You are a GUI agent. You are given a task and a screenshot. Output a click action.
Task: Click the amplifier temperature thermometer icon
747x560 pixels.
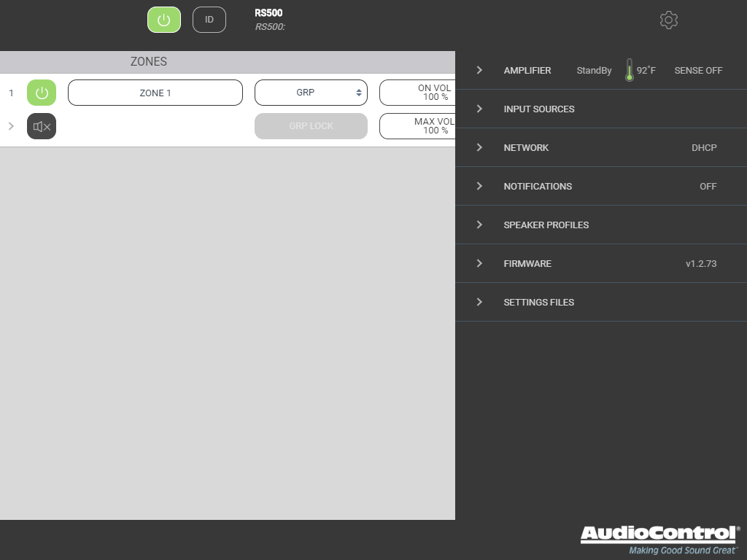click(x=629, y=71)
